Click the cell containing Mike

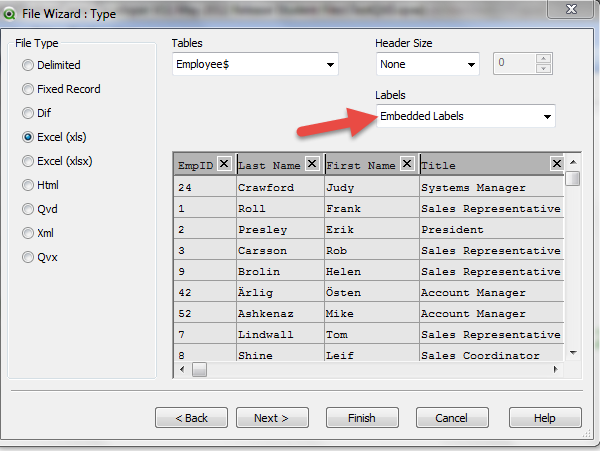[x=372, y=313]
